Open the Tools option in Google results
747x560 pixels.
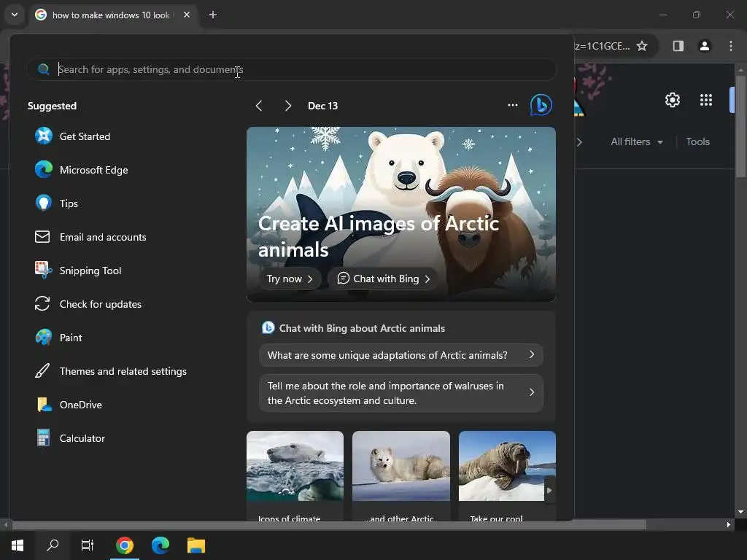[x=698, y=142]
